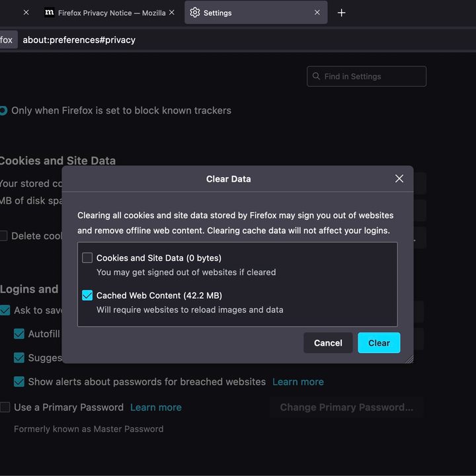Toggle Delete cookies when closed checkbox
The width and height of the screenshot is (476, 476).
point(3,235)
